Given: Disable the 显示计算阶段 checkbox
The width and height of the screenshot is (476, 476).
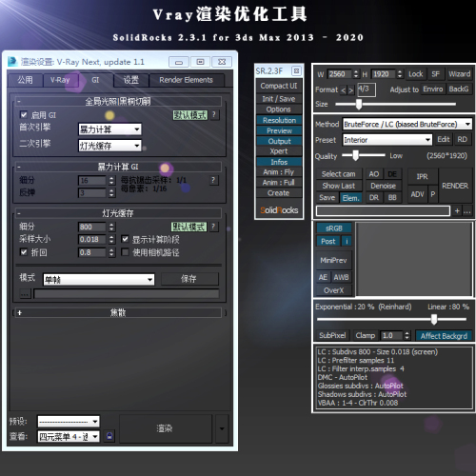Looking at the screenshot, I should 125,239.
